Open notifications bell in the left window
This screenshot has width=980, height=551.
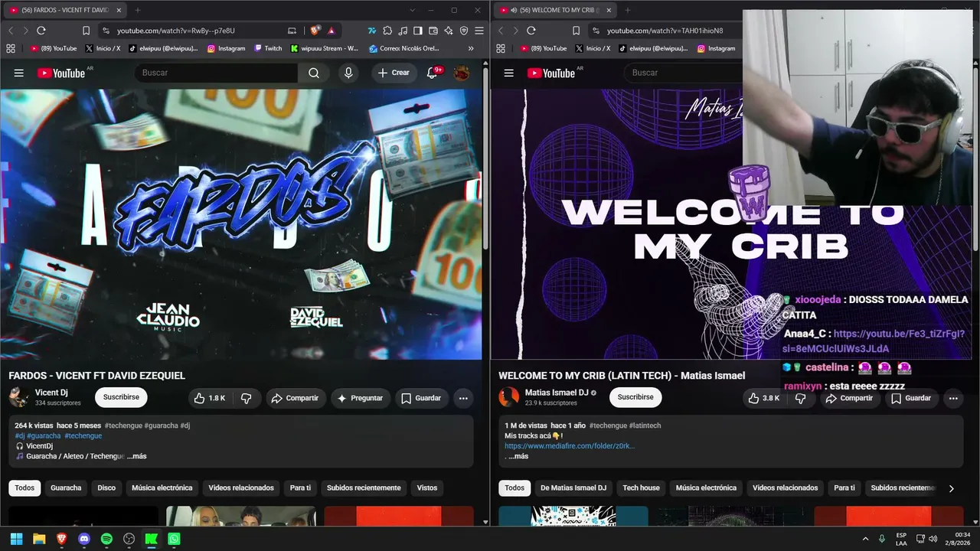pos(432,73)
